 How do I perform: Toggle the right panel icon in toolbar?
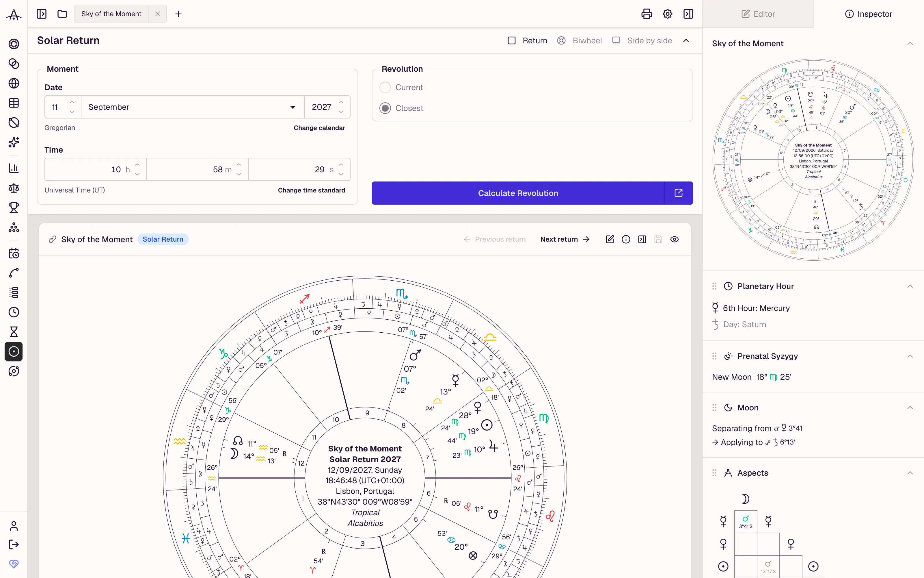tap(688, 14)
